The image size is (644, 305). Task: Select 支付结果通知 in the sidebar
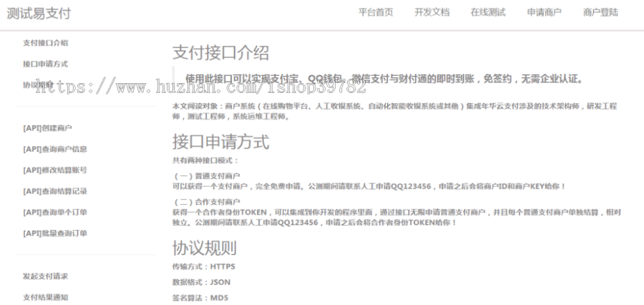click(46, 297)
